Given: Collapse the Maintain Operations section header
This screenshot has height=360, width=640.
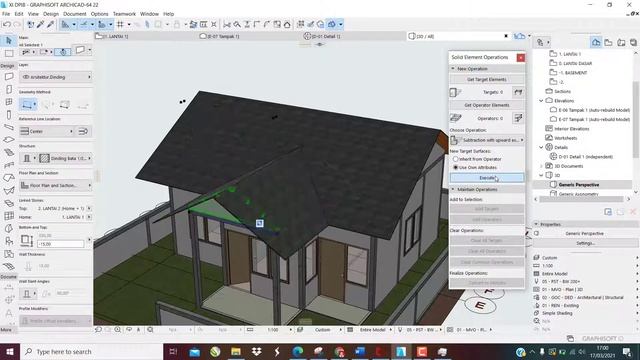Looking at the screenshot, I should coord(487,189).
